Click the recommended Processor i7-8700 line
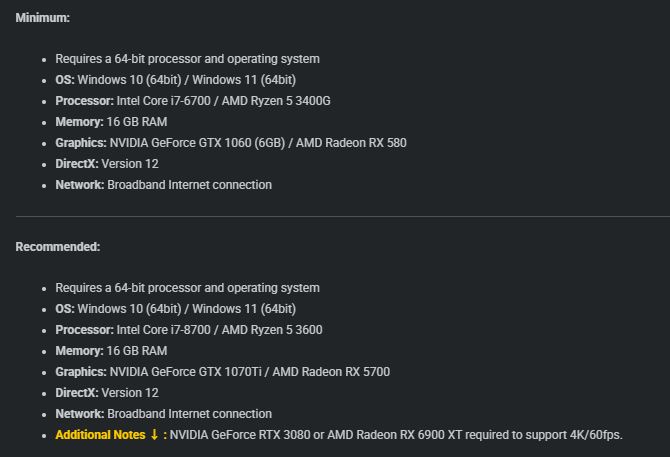The height and width of the screenshot is (457, 670). click(x=189, y=330)
